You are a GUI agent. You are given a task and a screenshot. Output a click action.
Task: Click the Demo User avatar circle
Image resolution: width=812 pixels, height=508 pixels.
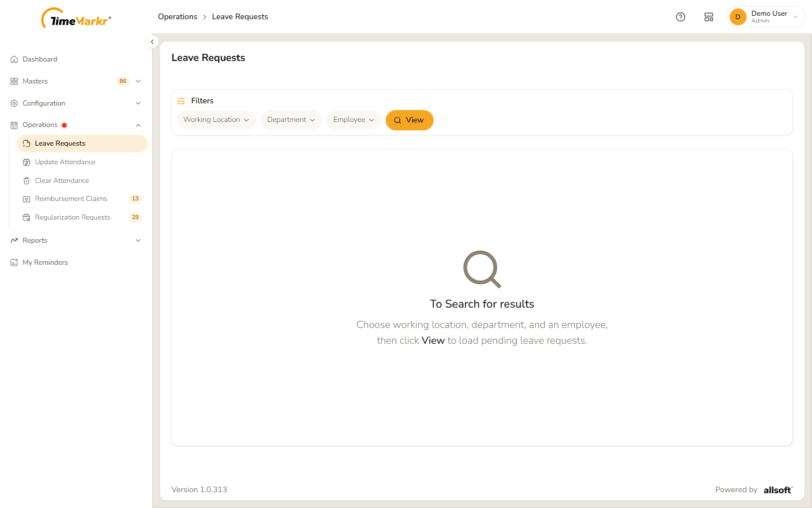pos(738,17)
